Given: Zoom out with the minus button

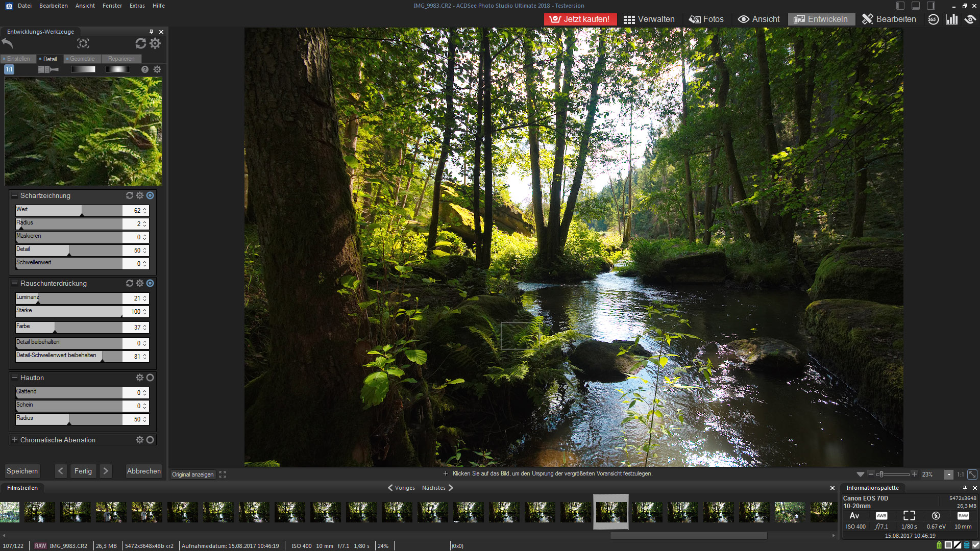Looking at the screenshot, I should pyautogui.click(x=871, y=474).
